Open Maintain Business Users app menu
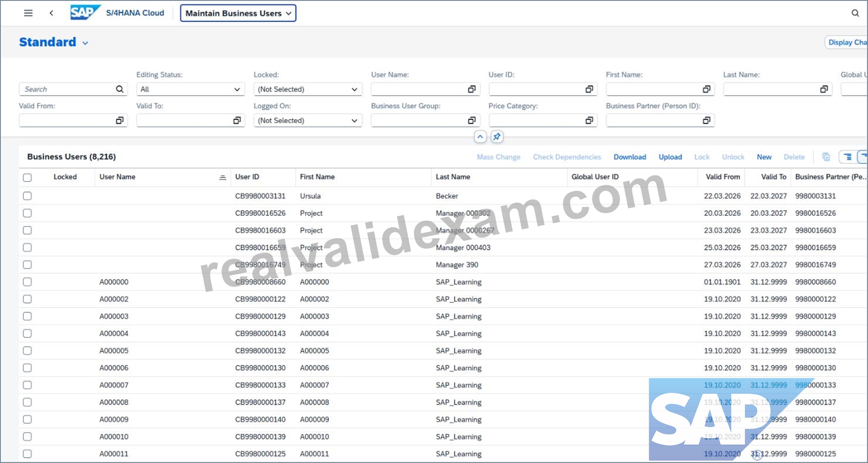Screen dimensions: 868x463 (238, 13)
